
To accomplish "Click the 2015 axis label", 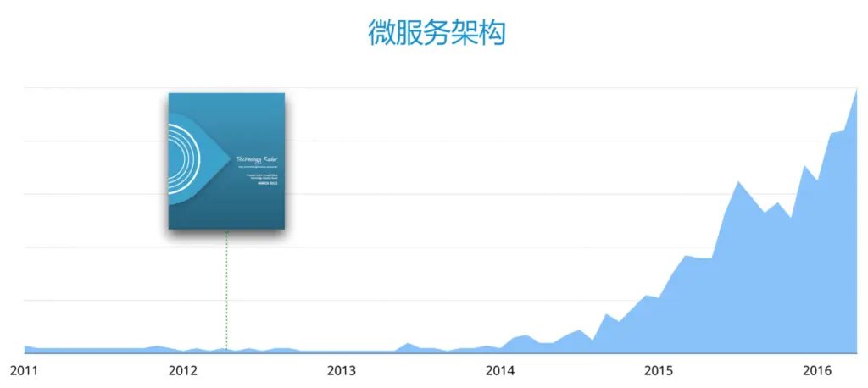I will point(659,370).
